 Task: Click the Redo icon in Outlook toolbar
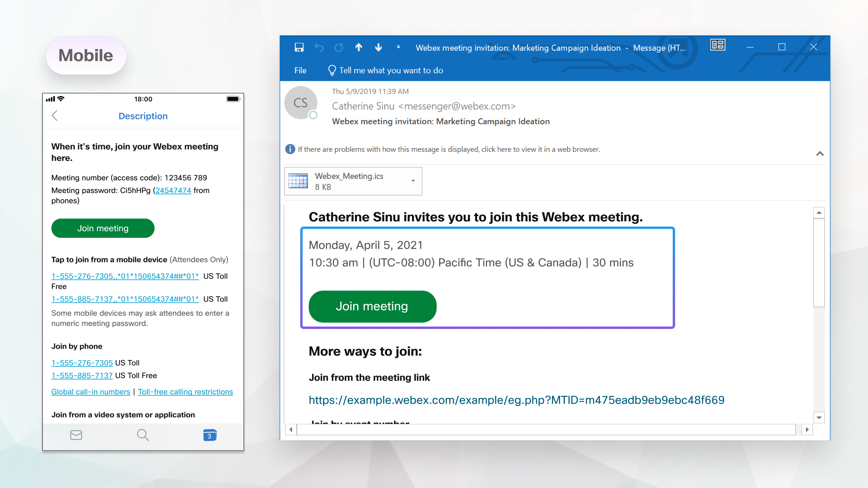pyautogui.click(x=339, y=48)
